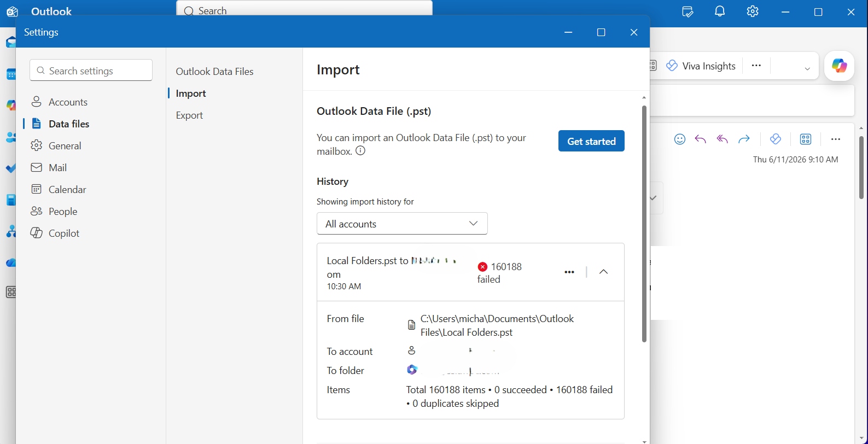Screen dimensions: 868x444
Task: Open the notifications bell in Outlook
Action: (x=720, y=11)
